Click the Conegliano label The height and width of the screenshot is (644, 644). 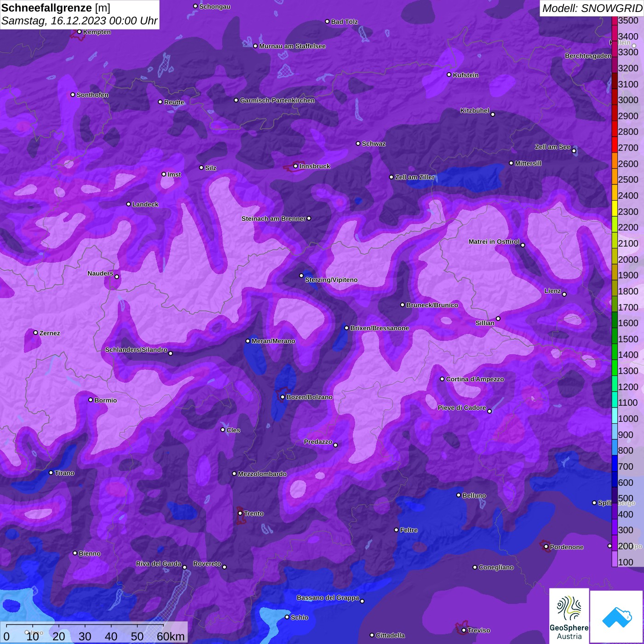click(496, 567)
